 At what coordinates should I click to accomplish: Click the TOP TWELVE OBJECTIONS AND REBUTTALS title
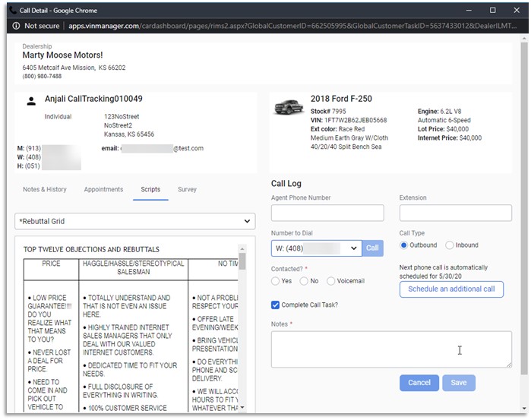(91, 250)
